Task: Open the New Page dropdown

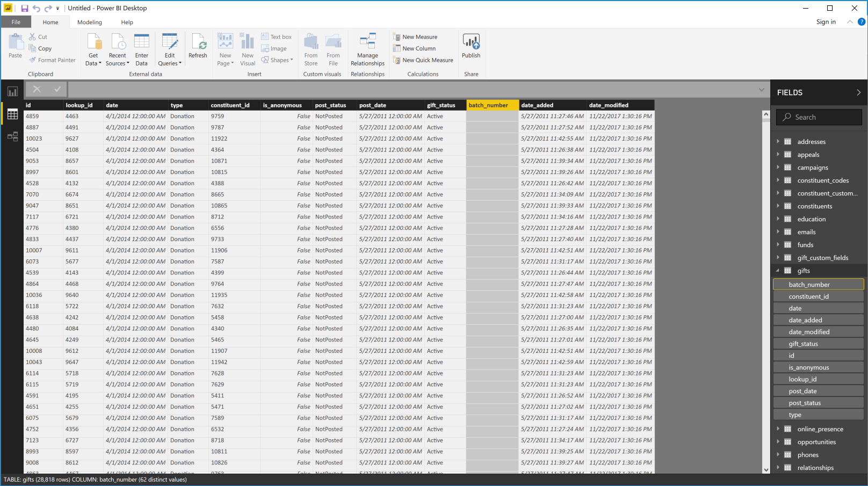Action: click(x=226, y=49)
